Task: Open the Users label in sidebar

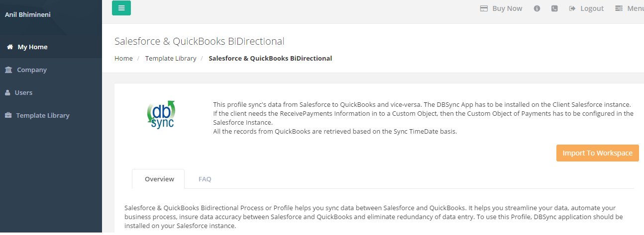Action: (23, 93)
